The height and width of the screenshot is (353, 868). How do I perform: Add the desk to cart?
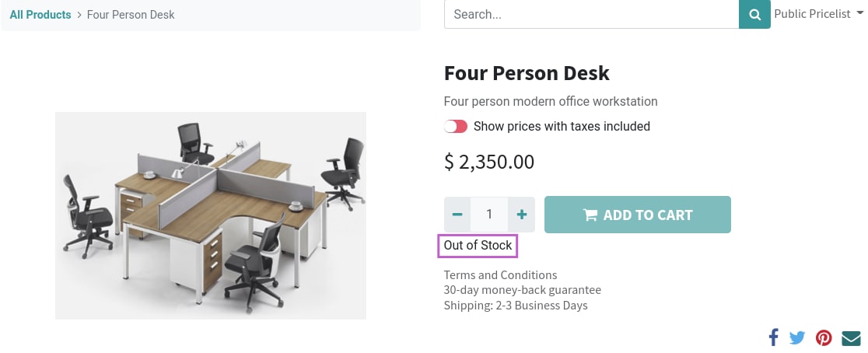pyautogui.click(x=638, y=215)
